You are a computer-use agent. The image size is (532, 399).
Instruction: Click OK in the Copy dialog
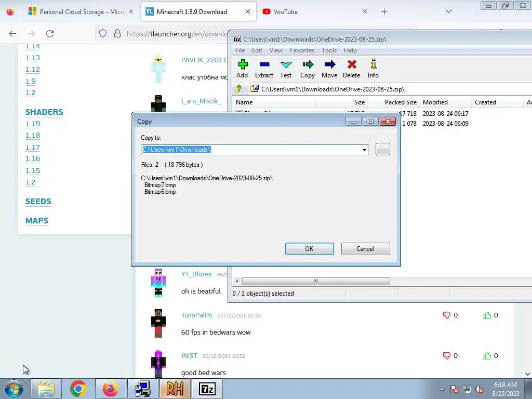[x=310, y=249]
